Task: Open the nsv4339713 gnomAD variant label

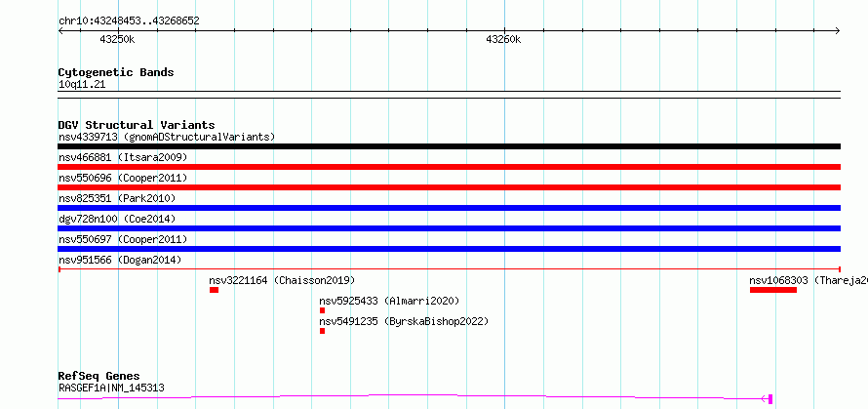Action: [x=167, y=137]
